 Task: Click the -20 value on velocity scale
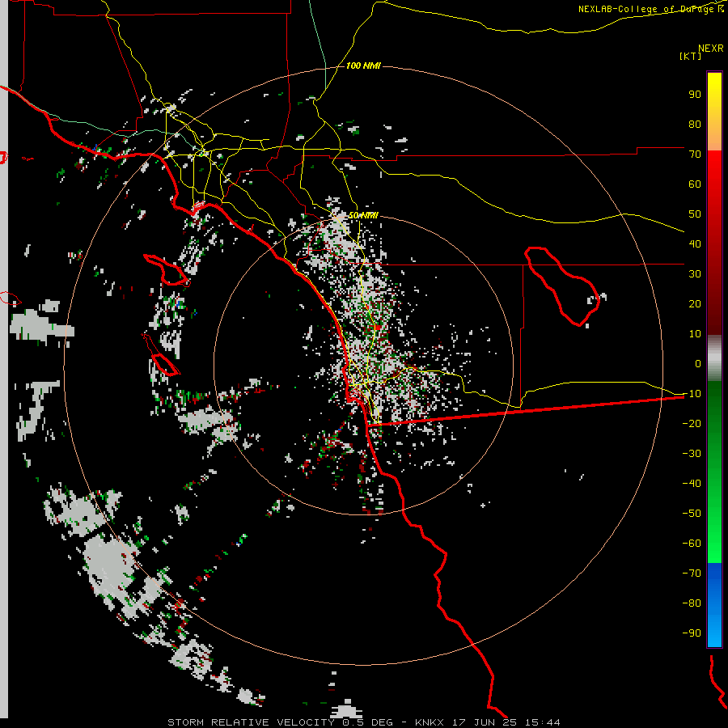[692, 423]
